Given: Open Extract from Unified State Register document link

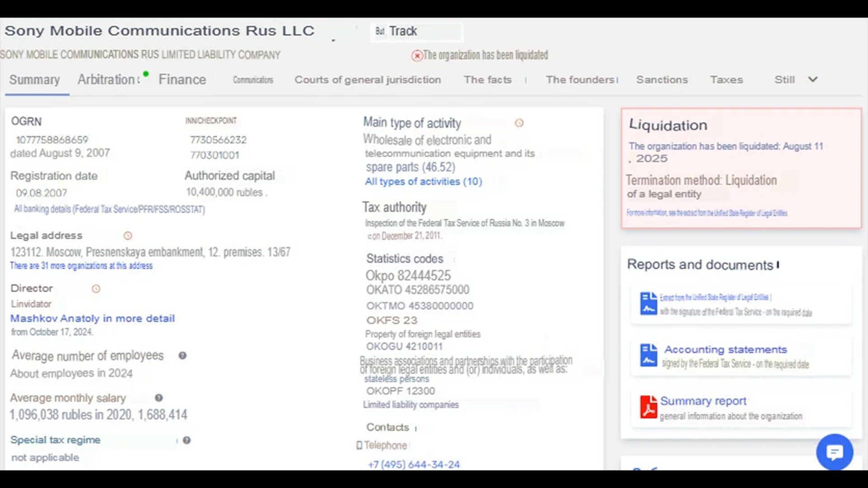Looking at the screenshot, I should tap(715, 297).
